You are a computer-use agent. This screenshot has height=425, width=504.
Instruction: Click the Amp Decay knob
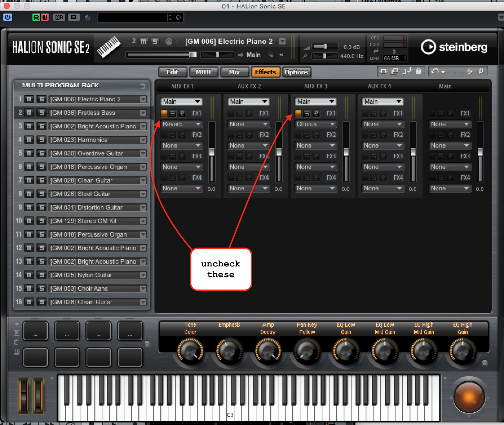(x=268, y=350)
